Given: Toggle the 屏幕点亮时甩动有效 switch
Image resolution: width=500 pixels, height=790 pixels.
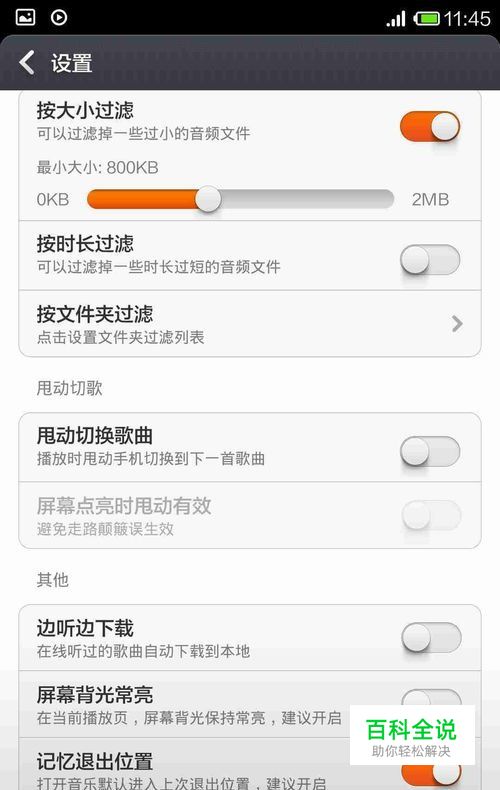Looking at the screenshot, I should pyautogui.click(x=431, y=515).
